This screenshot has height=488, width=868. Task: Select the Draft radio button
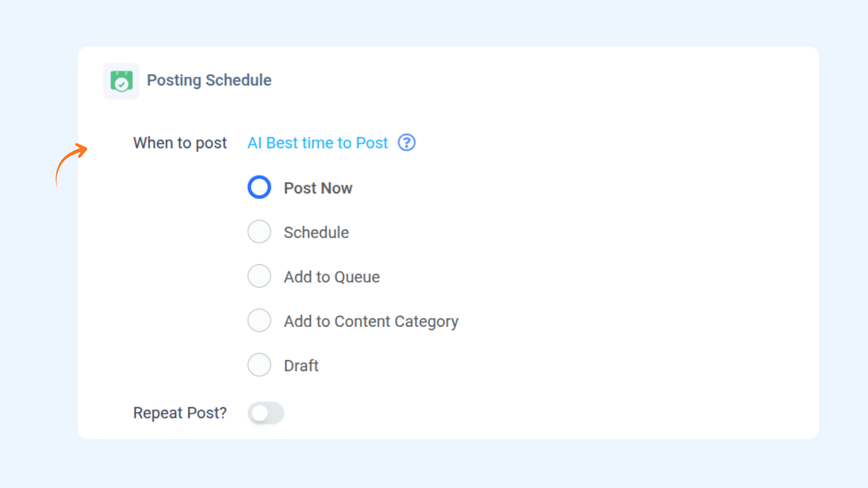click(259, 365)
